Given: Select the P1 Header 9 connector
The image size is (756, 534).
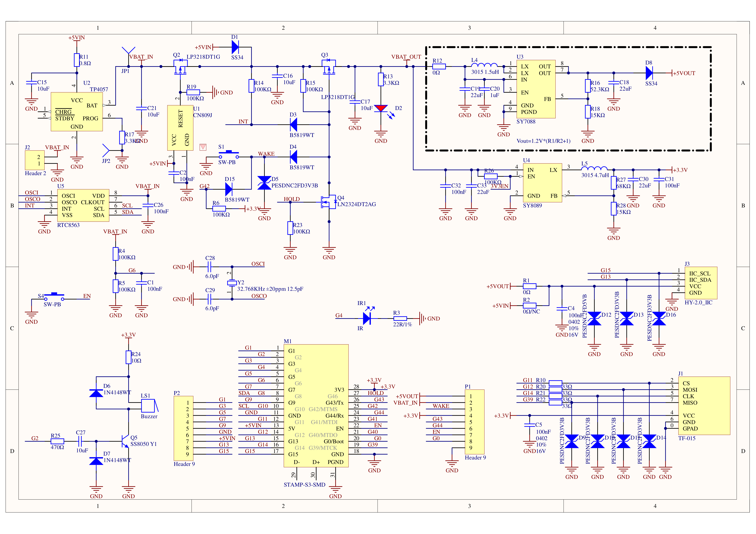Looking at the screenshot, I should [474, 422].
